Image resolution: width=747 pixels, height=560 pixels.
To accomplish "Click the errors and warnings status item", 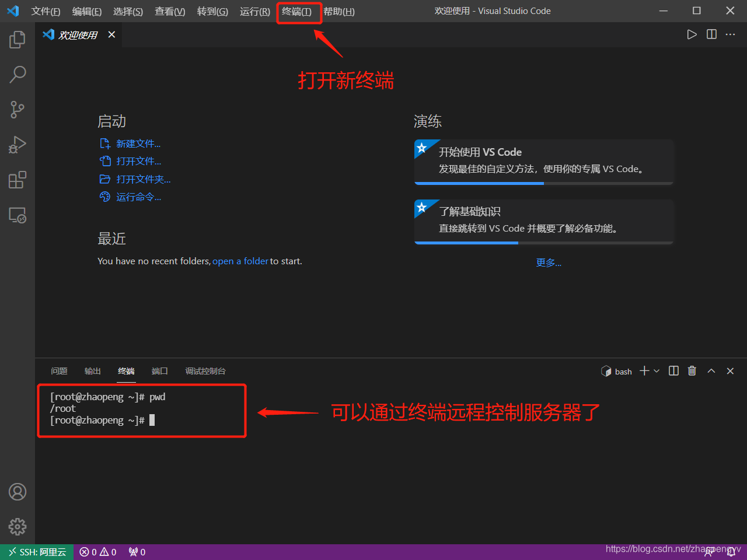I will point(98,552).
